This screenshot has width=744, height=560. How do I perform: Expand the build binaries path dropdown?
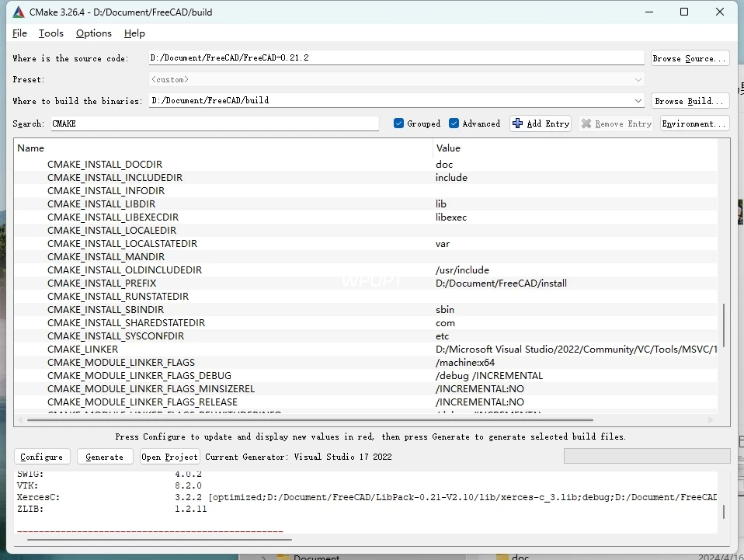tap(638, 101)
